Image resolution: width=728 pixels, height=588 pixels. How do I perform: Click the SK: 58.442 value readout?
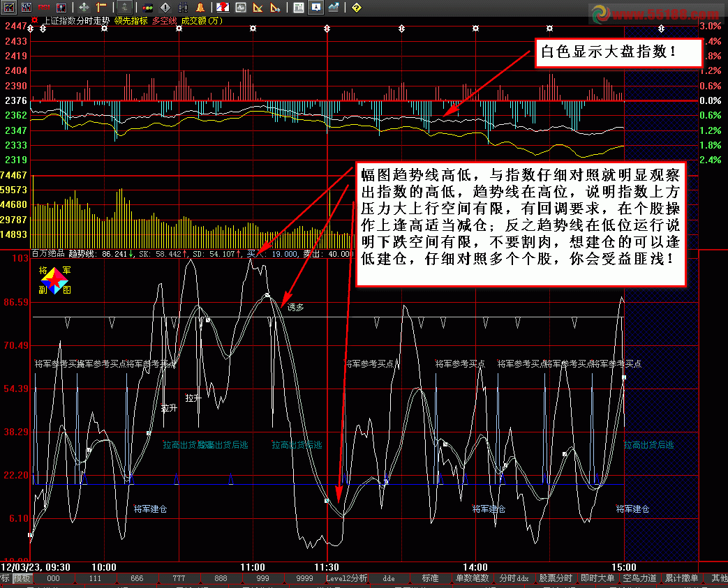coord(163,253)
